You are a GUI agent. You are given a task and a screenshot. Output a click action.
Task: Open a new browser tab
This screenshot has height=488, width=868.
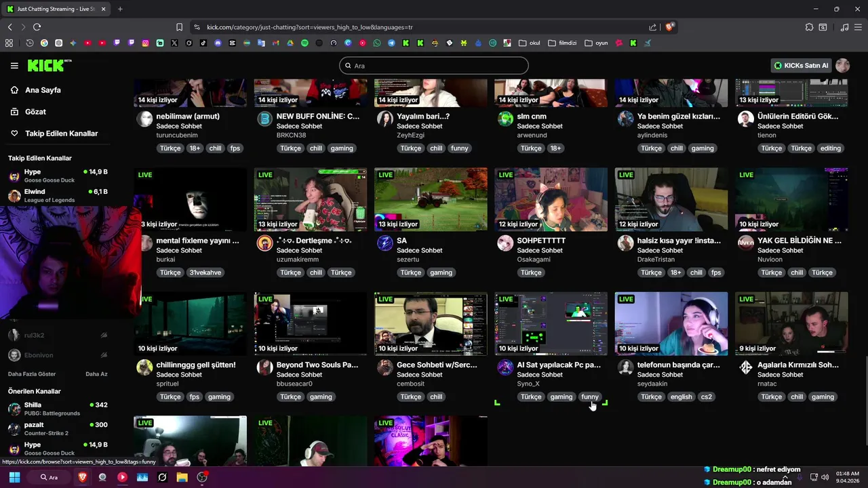[x=120, y=9]
